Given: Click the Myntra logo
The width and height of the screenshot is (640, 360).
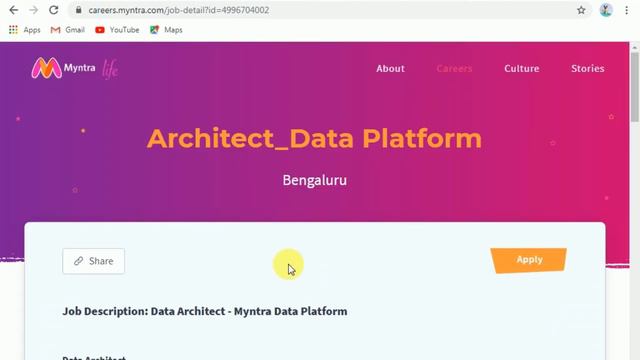Looking at the screenshot, I should [63, 68].
